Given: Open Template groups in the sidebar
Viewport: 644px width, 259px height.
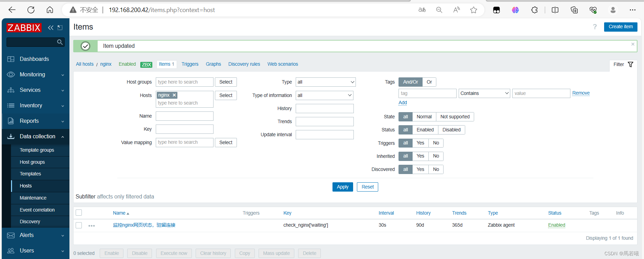Looking at the screenshot, I should tap(37, 150).
